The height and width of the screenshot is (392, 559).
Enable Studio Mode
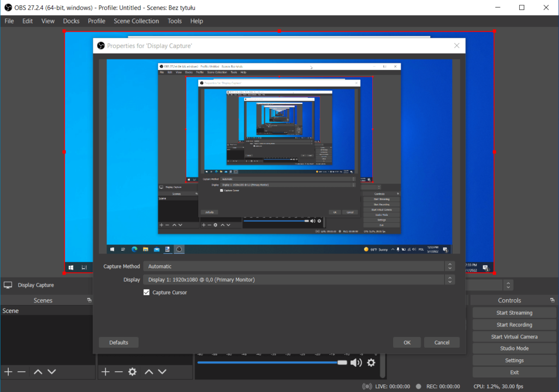(514, 348)
